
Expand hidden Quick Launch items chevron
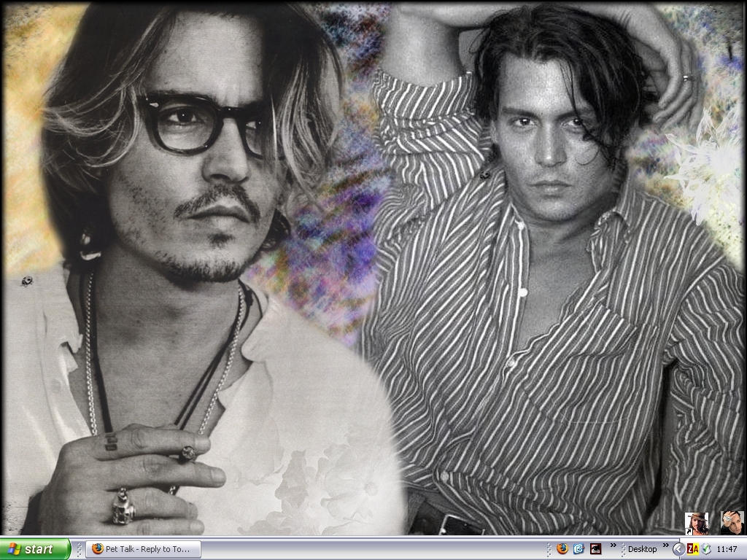pyautogui.click(x=613, y=545)
